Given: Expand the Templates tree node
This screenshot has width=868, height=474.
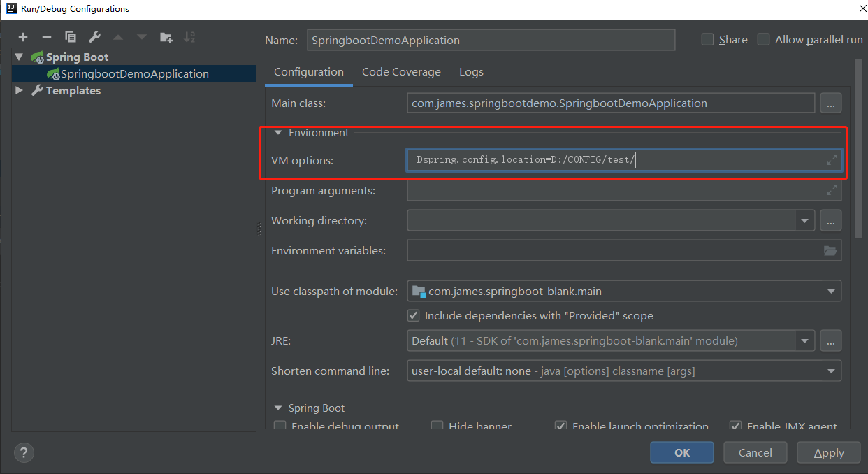Looking at the screenshot, I should (x=19, y=90).
